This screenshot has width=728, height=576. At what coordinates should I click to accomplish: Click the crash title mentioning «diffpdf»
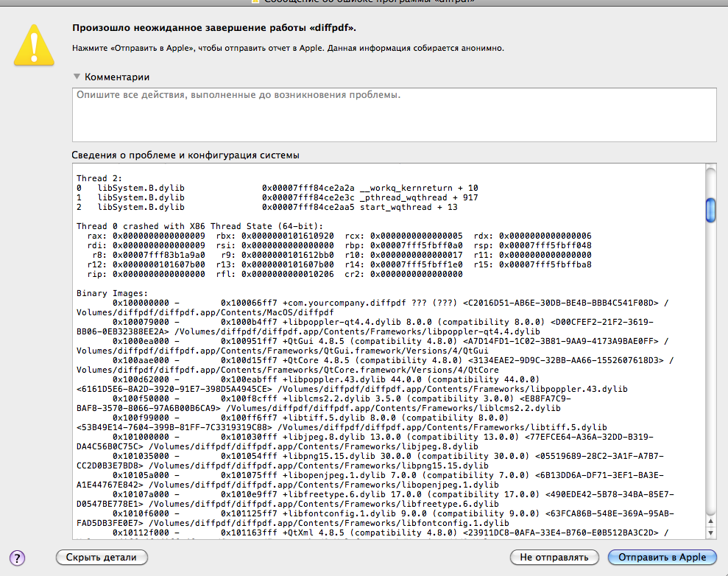214,28
